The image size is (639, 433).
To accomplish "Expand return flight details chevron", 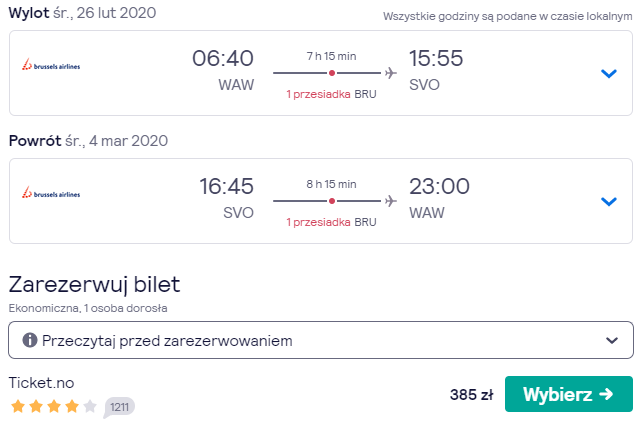I will click(x=609, y=201).
